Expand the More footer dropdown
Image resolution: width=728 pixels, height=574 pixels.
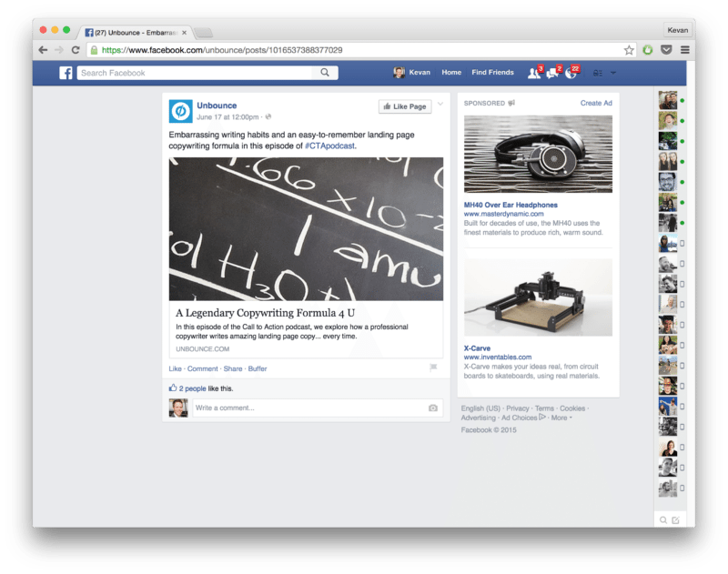point(561,418)
